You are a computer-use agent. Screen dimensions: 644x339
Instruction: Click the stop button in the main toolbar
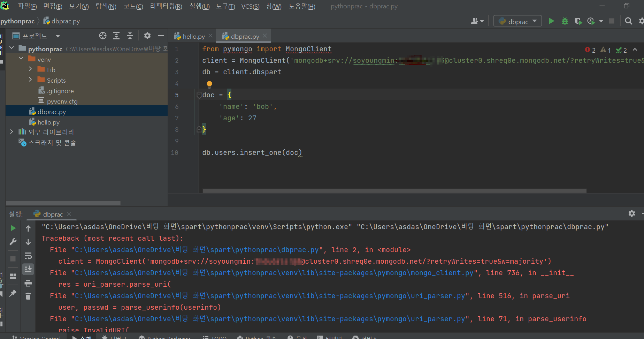pyautogui.click(x=612, y=21)
